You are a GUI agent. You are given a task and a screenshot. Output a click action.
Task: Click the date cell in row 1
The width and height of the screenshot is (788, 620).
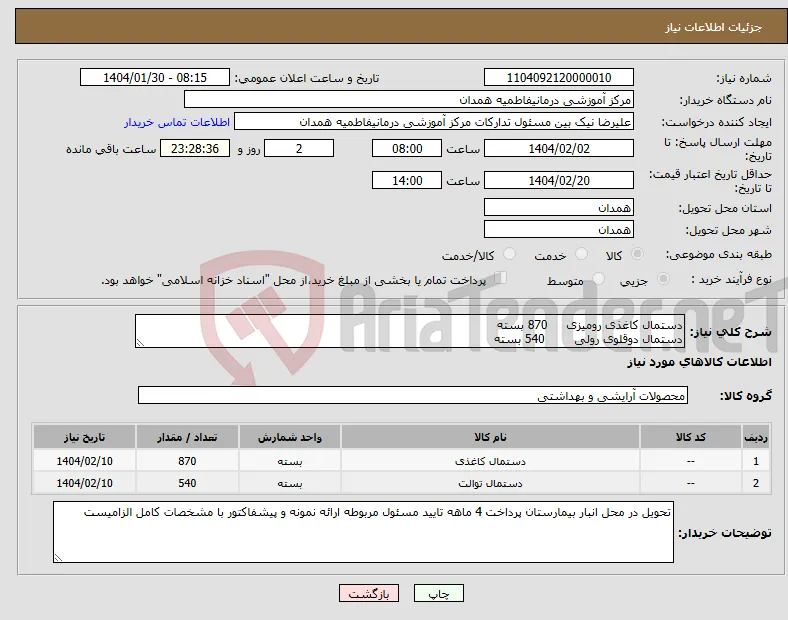coord(84,461)
